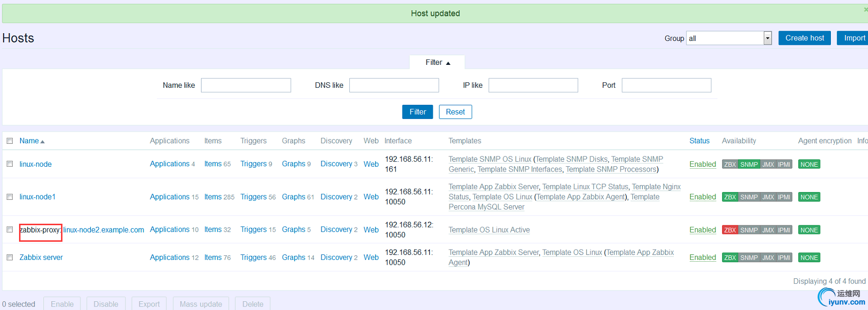
Task: Toggle Enabled status of linux-node2 host
Action: tap(703, 230)
